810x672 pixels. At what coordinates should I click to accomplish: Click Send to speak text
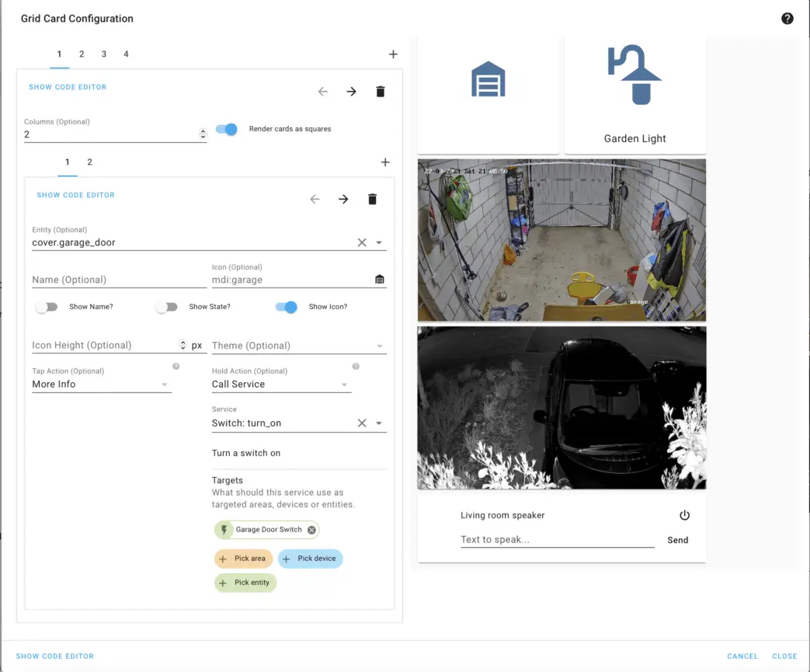(x=677, y=540)
